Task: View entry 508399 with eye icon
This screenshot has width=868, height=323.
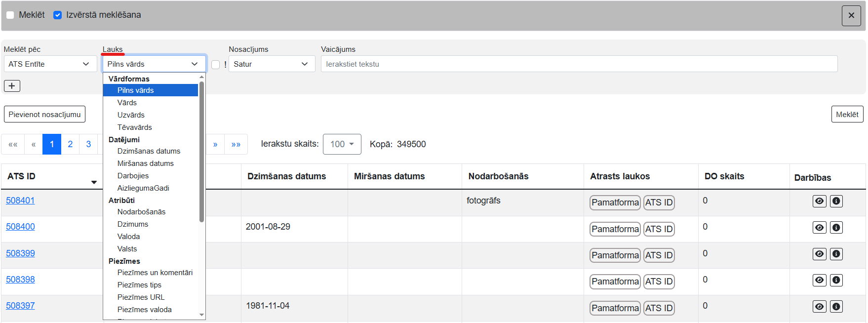Action: (819, 254)
